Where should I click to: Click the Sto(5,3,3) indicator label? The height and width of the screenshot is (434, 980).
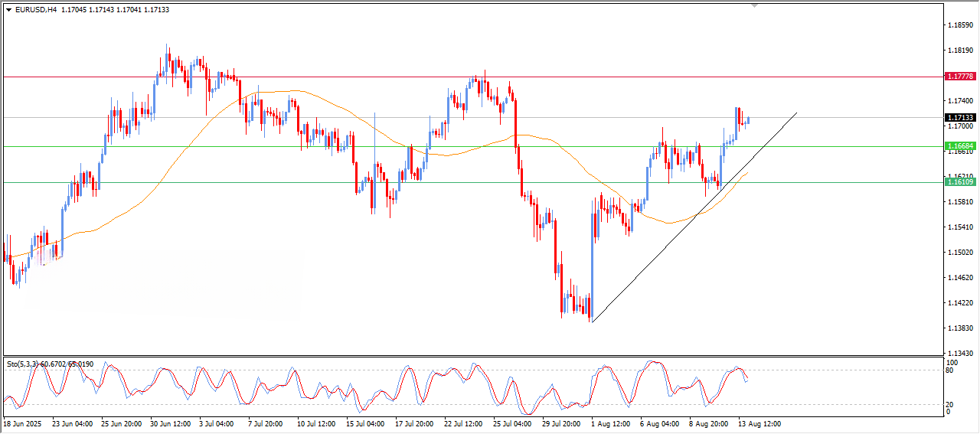(x=50, y=364)
